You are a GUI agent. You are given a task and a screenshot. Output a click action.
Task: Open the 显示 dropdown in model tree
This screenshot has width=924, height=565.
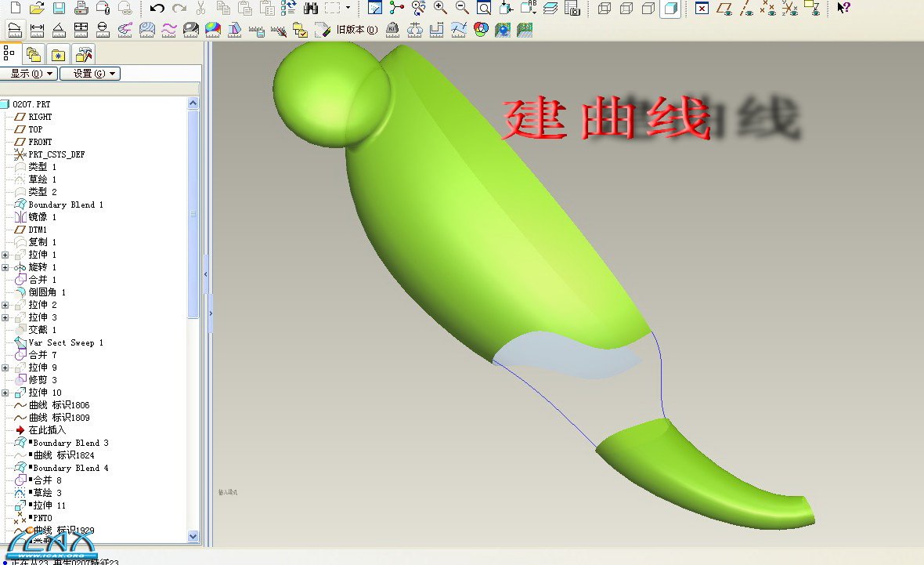click(x=30, y=74)
